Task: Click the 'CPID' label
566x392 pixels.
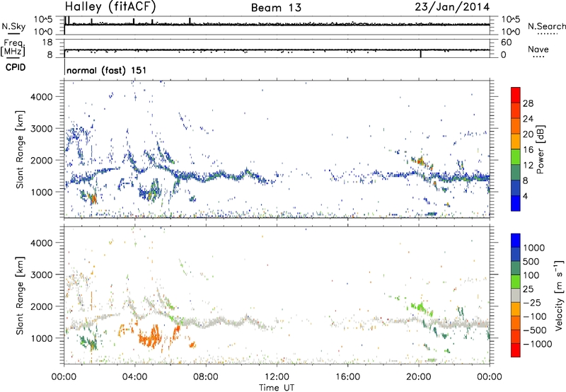Action: (x=16, y=67)
